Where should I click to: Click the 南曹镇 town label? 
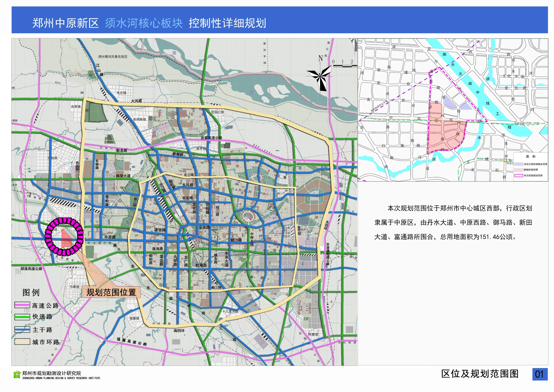(313, 334)
